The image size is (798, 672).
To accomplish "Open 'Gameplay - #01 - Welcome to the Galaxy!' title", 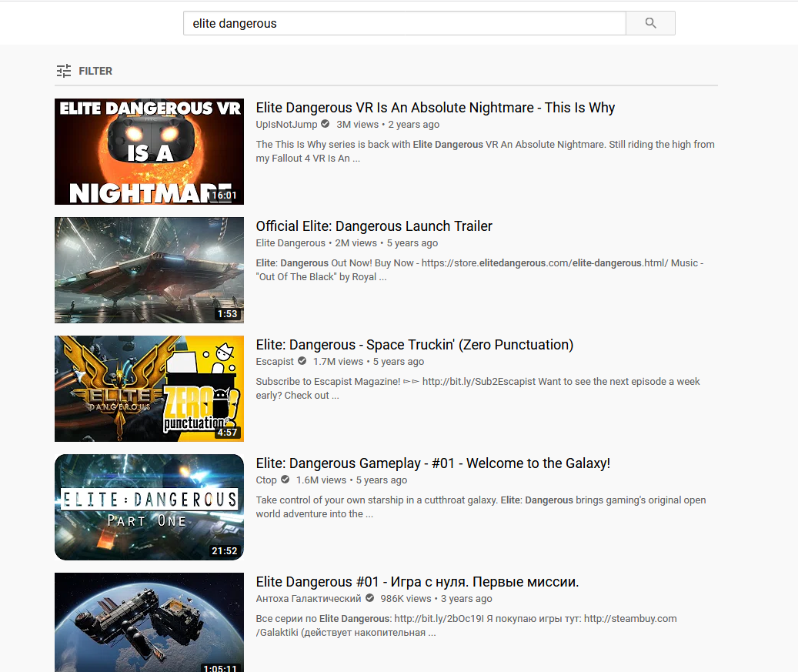I will [433, 463].
